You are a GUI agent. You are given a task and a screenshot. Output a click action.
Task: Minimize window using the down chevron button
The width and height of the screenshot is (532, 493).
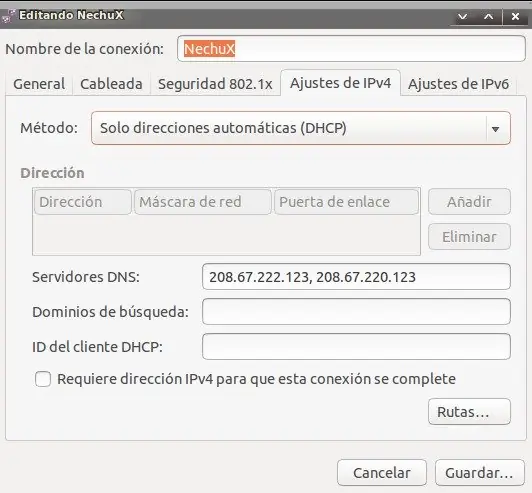(462, 16)
